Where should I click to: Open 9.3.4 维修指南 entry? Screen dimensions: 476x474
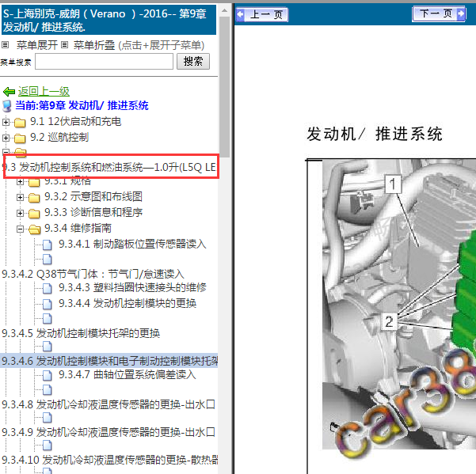78,228
